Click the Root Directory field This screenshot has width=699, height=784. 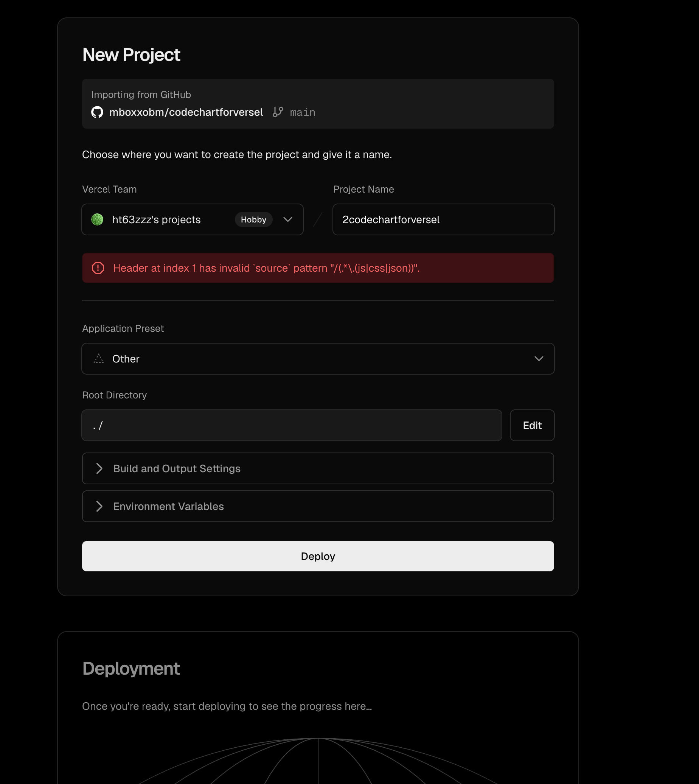coord(292,425)
